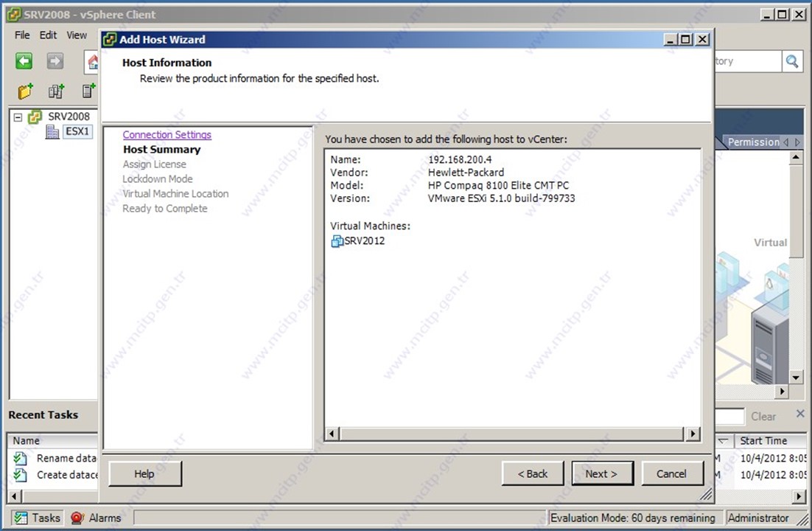Click the Ready to Complete step label
Image resolution: width=812 pixels, height=531 pixels.
point(164,209)
